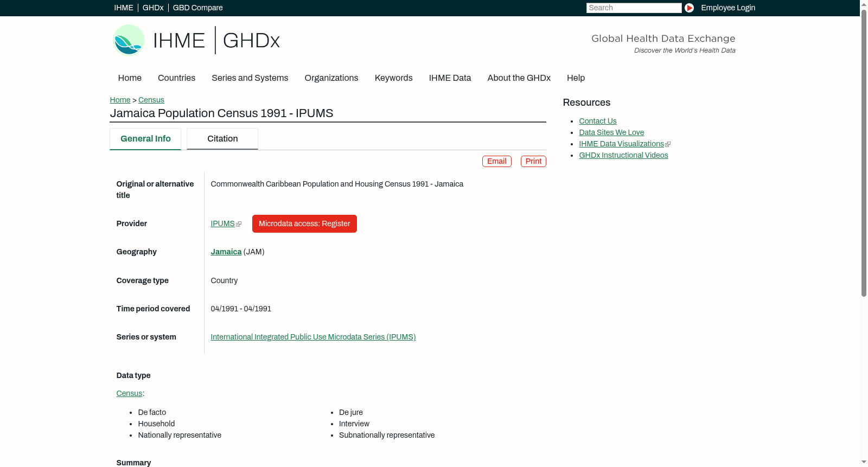Open the Jamaica geography link
This screenshot has height=467, width=868.
pyautogui.click(x=226, y=252)
